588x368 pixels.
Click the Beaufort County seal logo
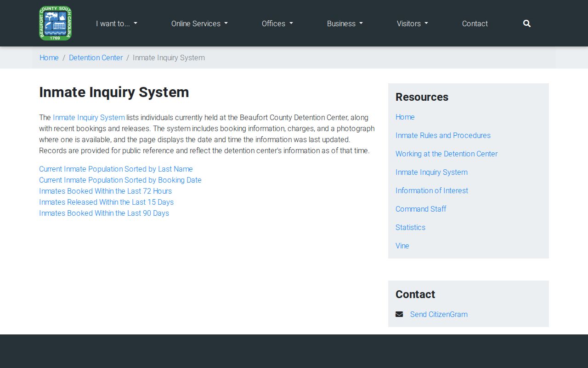[x=56, y=23]
